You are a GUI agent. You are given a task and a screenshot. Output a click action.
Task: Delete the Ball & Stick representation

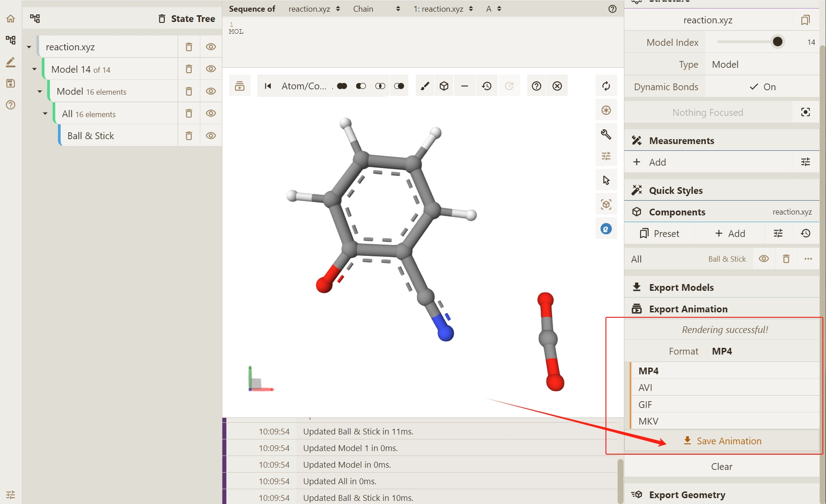pos(189,136)
